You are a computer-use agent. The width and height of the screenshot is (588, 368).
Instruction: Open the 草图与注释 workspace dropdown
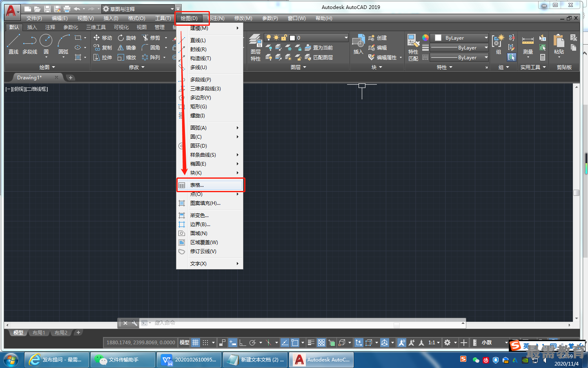(x=138, y=9)
